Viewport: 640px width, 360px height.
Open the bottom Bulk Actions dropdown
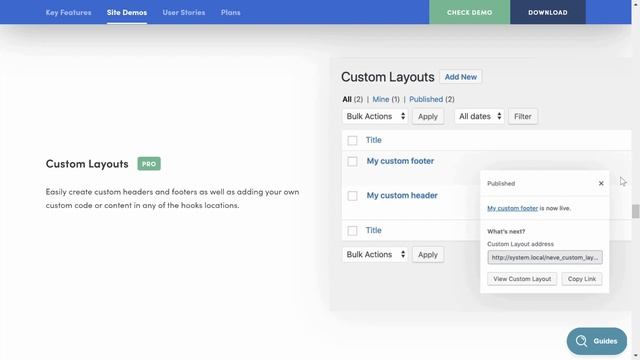tap(375, 254)
